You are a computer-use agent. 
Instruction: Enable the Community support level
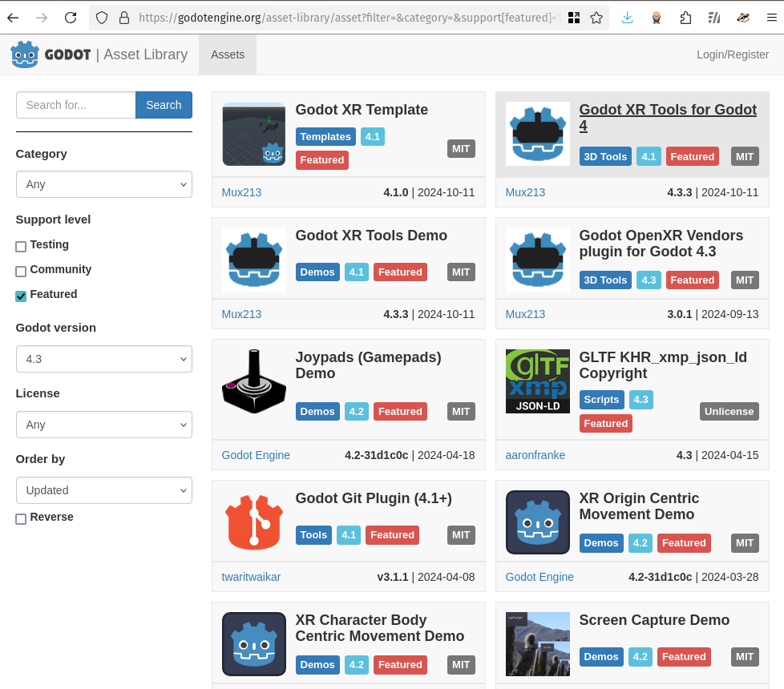tap(21, 272)
